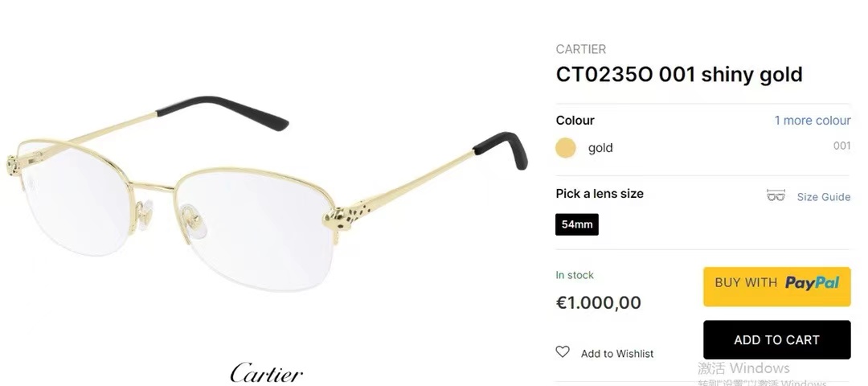The width and height of the screenshot is (868, 386).
Task: Click the Pick a lens size heading
Action: 600,194
